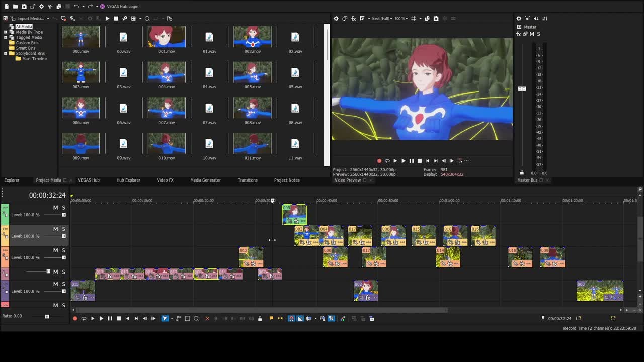Click the Record button in timeline transport
This screenshot has width=644, height=362.
point(75,318)
